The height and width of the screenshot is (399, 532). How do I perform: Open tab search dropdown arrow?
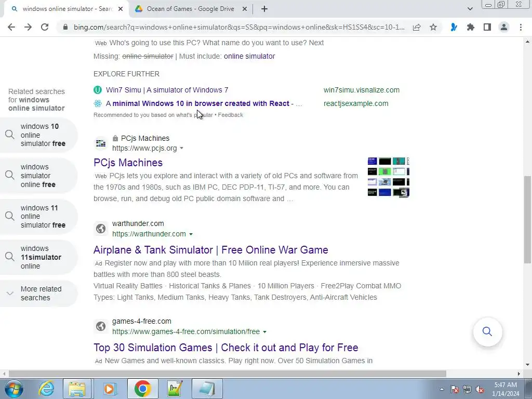470,9
